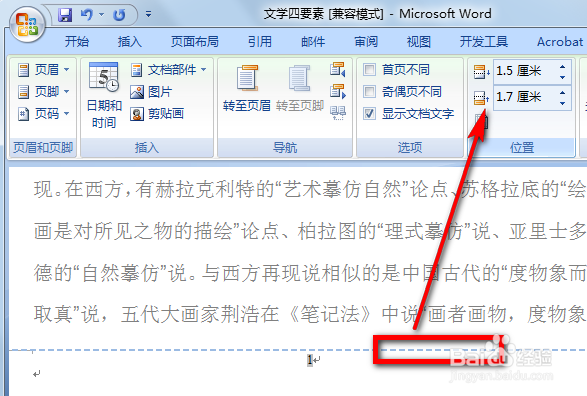Screen dimensions: 587x396
Task: Decrease the 1.5 厘米 value
Action: coord(562,77)
